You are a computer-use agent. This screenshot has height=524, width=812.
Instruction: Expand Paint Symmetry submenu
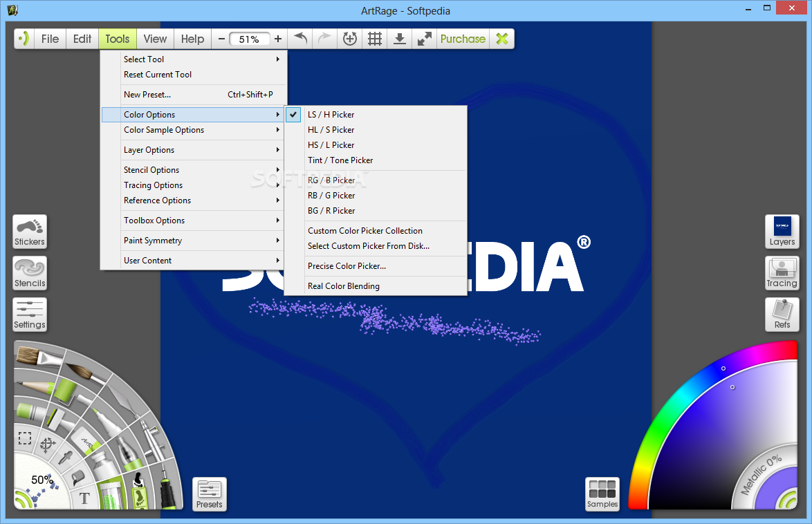pos(194,241)
